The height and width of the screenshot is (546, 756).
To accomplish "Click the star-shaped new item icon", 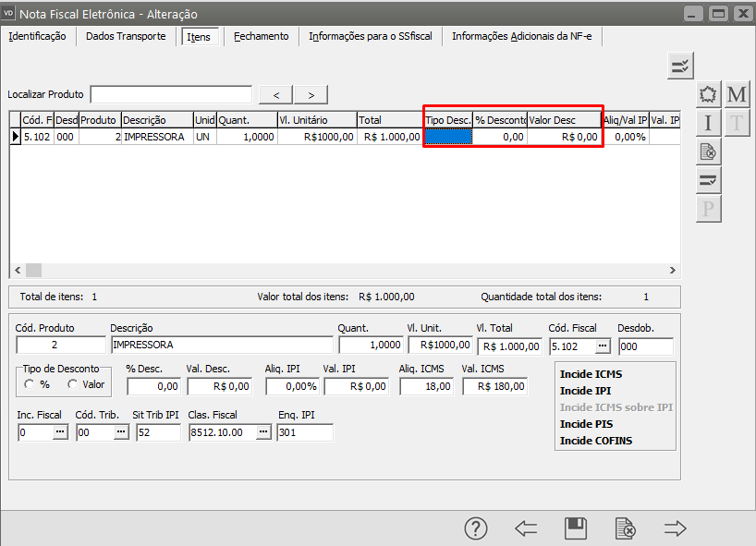I will [709, 95].
